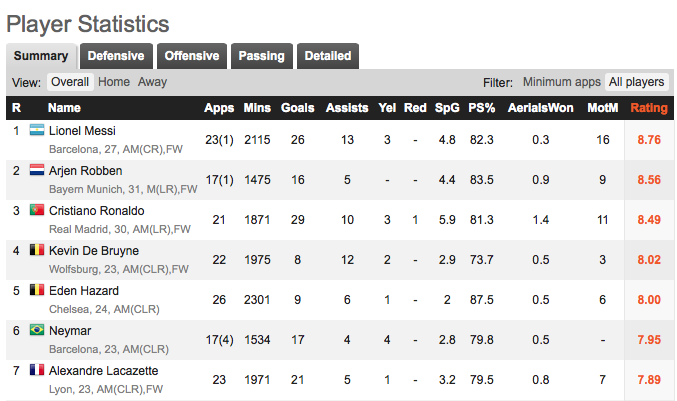Select the All players filter
This screenshot has width=677, height=401.
636,82
